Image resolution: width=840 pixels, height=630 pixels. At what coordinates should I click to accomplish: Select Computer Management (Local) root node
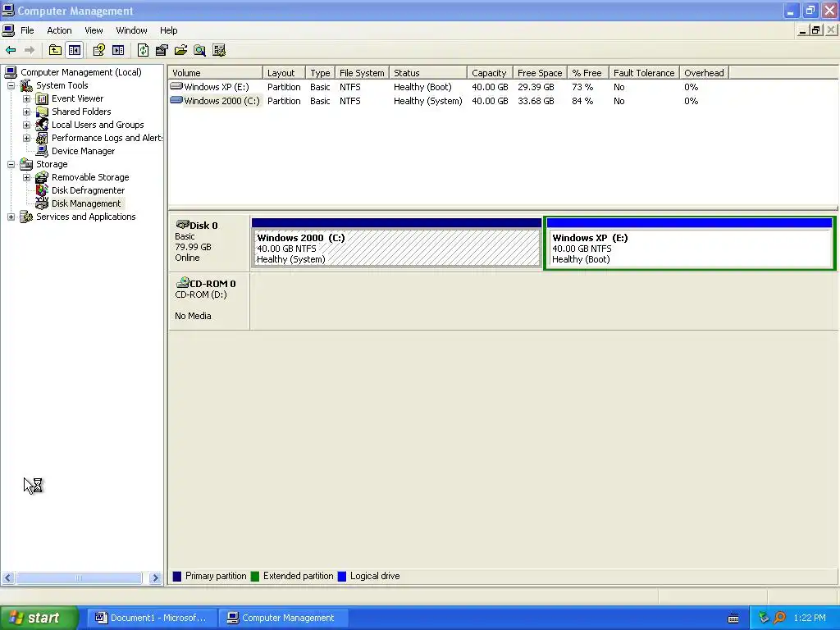[81, 72]
